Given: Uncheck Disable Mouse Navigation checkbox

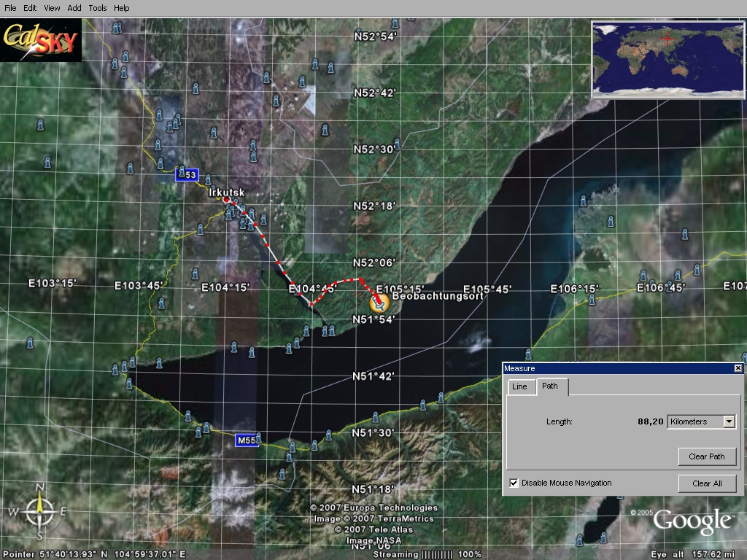Looking at the screenshot, I should (514, 483).
